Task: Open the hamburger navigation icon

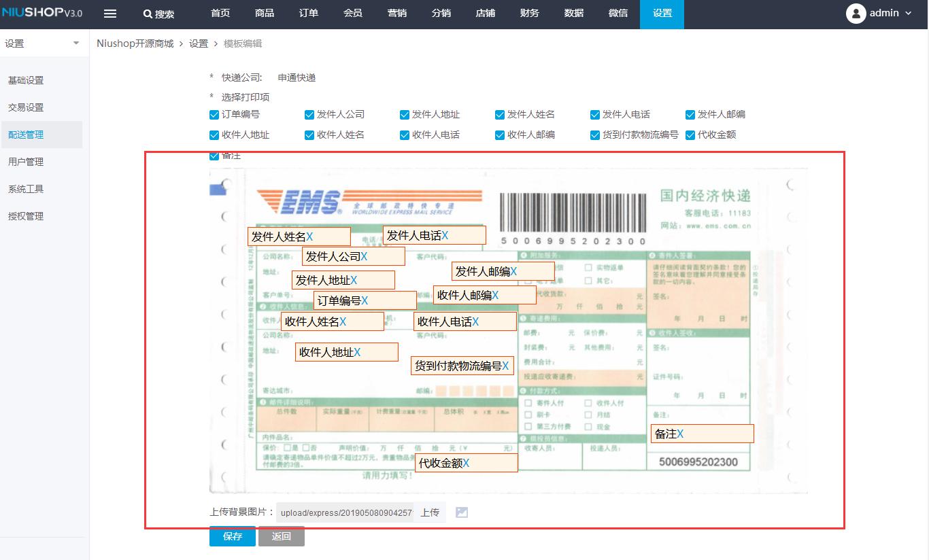Action: (x=110, y=14)
